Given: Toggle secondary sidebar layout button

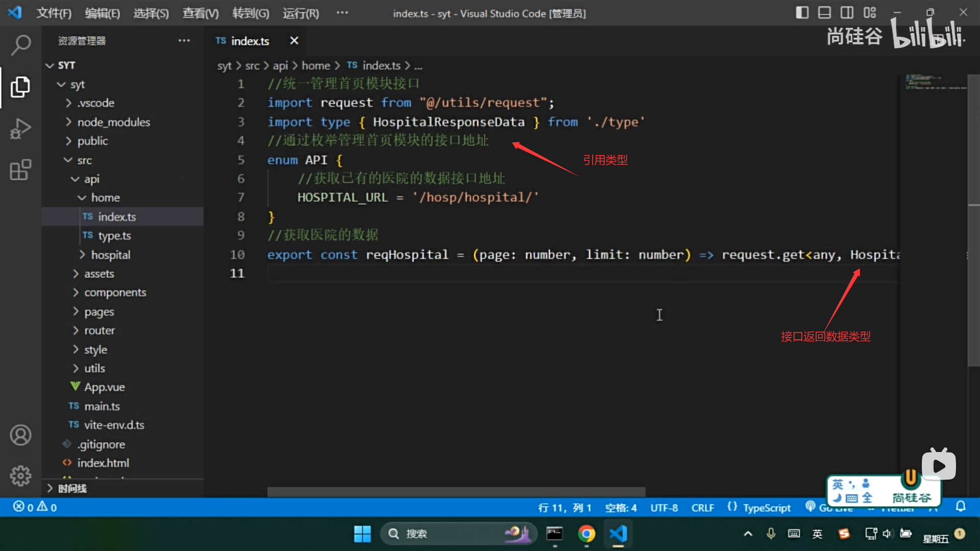Looking at the screenshot, I should tap(847, 13).
